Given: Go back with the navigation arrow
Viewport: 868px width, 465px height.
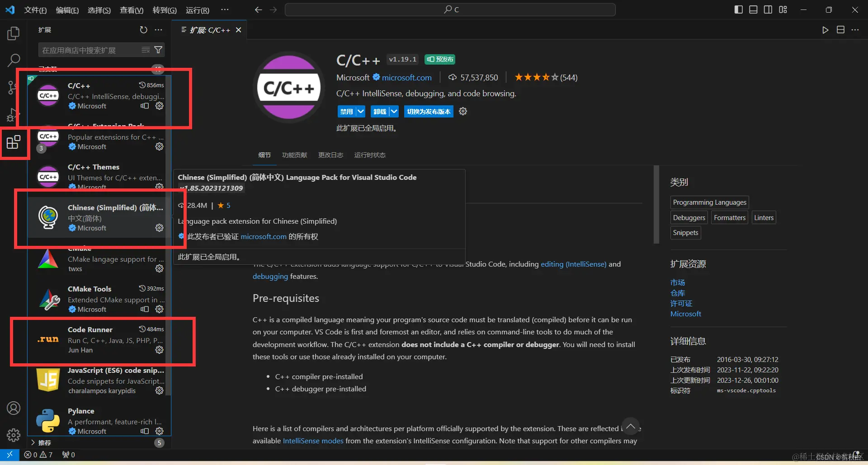Looking at the screenshot, I should click(258, 9).
